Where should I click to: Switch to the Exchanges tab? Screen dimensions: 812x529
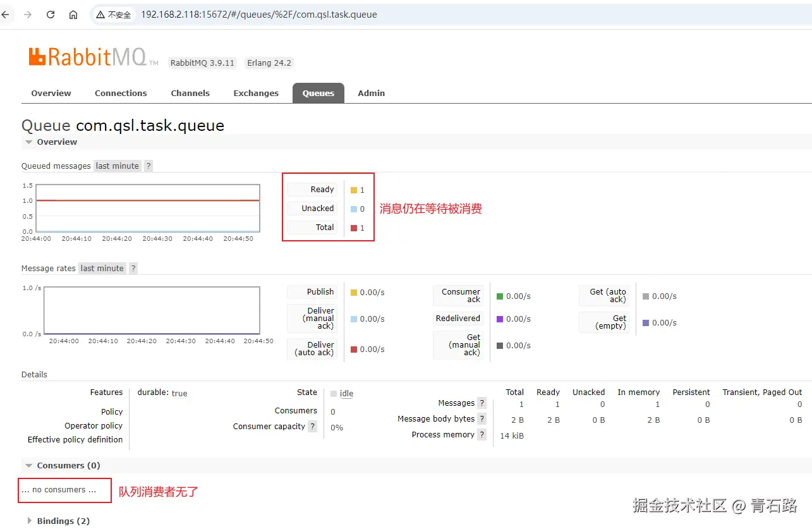[256, 93]
